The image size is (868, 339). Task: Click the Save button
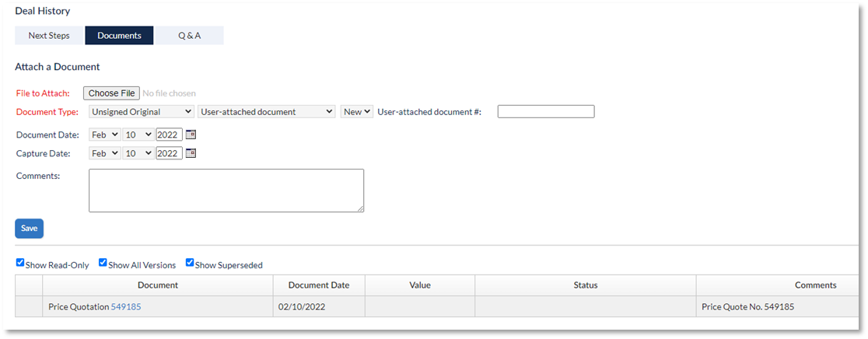pyautogui.click(x=30, y=229)
